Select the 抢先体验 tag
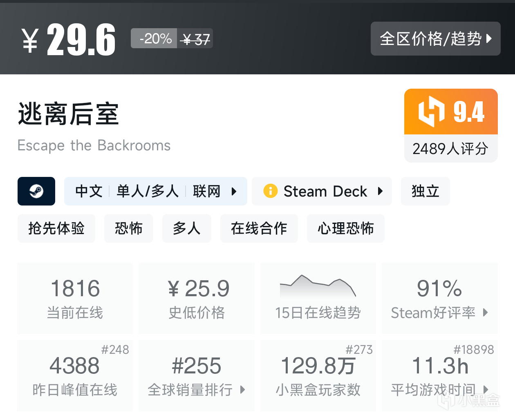Screen dimensions: 515x420 [x=56, y=228]
